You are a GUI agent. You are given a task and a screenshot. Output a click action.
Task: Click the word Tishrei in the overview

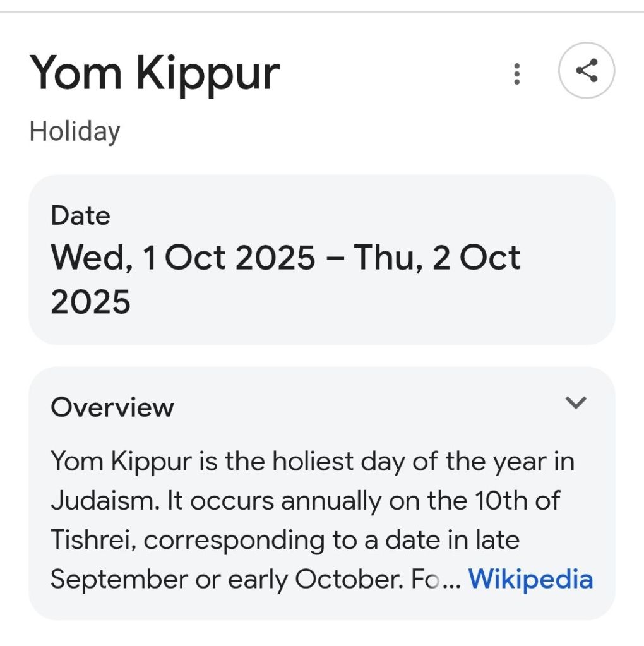click(91, 541)
